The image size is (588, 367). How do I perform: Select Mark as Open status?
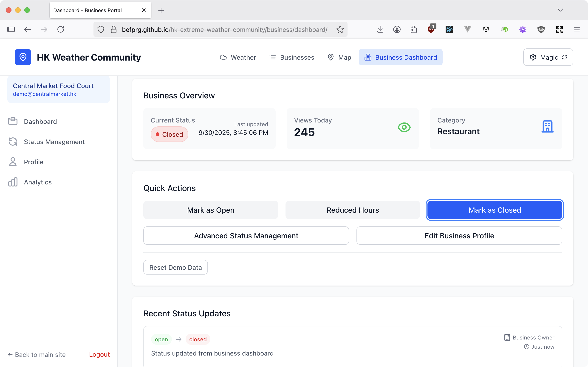point(210,210)
